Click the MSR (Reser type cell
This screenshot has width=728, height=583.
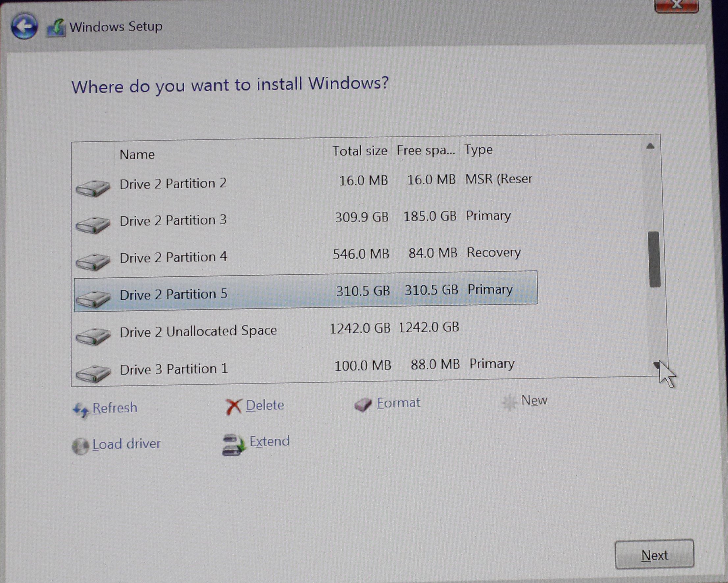click(x=498, y=179)
